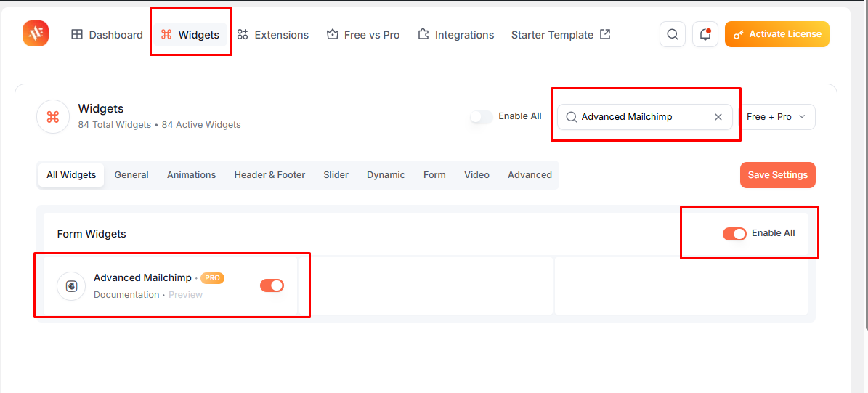The height and width of the screenshot is (393, 868).
Task: Open Starter Template external link
Action: point(561,35)
